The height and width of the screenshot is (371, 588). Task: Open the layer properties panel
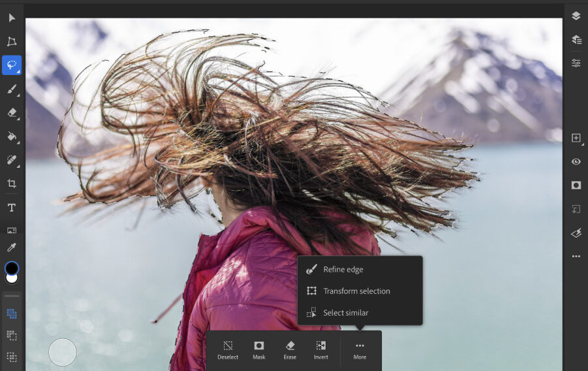tap(576, 63)
